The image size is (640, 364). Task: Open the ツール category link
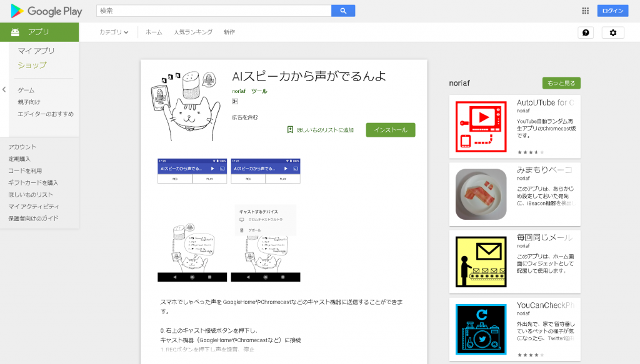pos(259,91)
